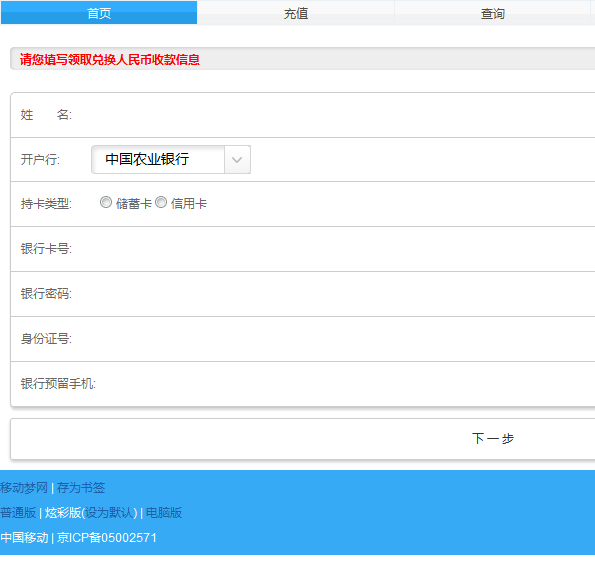Screen dimensions: 595x564
Task: Click the 下一步 next button
Action: (493, 439)
